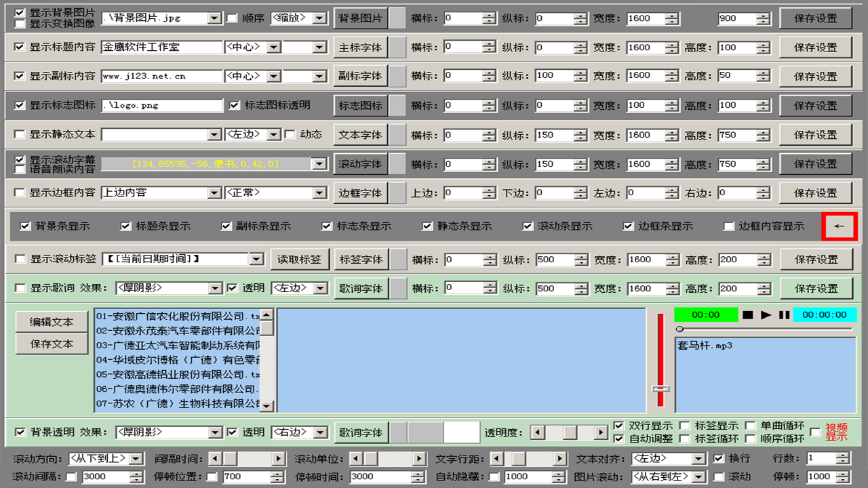Screen dimensions: 868x488
Task: Click left arrow of the 滚动单位 scrollbar
Action: [x=355, y=459]
